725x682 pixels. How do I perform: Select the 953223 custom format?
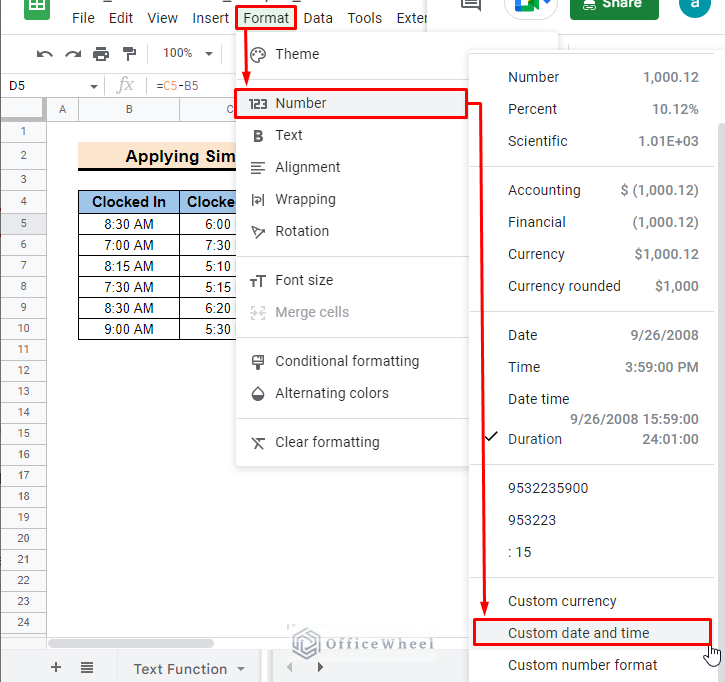tap(592, 520)
